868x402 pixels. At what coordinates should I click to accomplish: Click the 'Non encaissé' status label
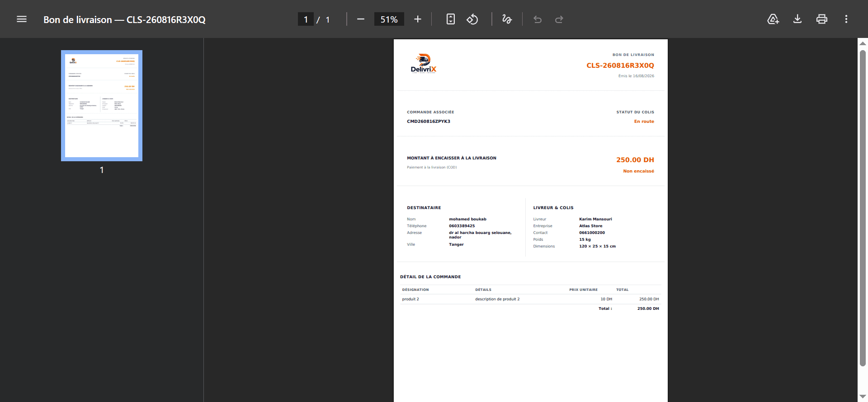coord(638,171)
